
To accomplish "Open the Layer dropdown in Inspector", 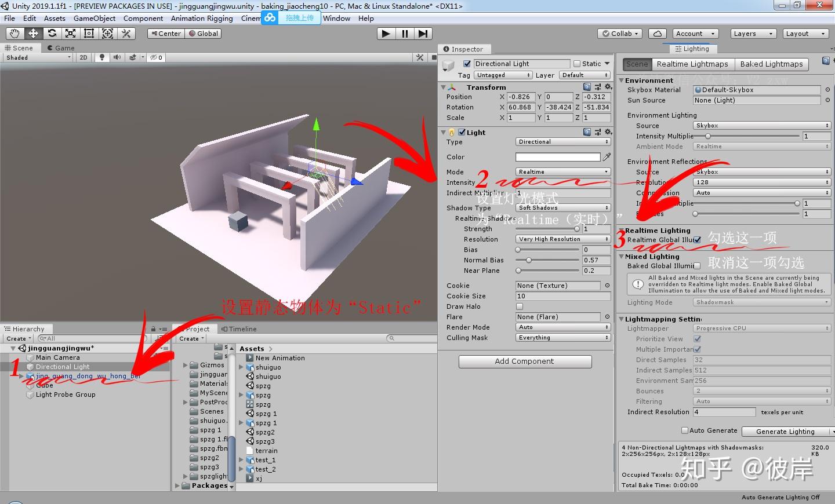I will (584, 75).
